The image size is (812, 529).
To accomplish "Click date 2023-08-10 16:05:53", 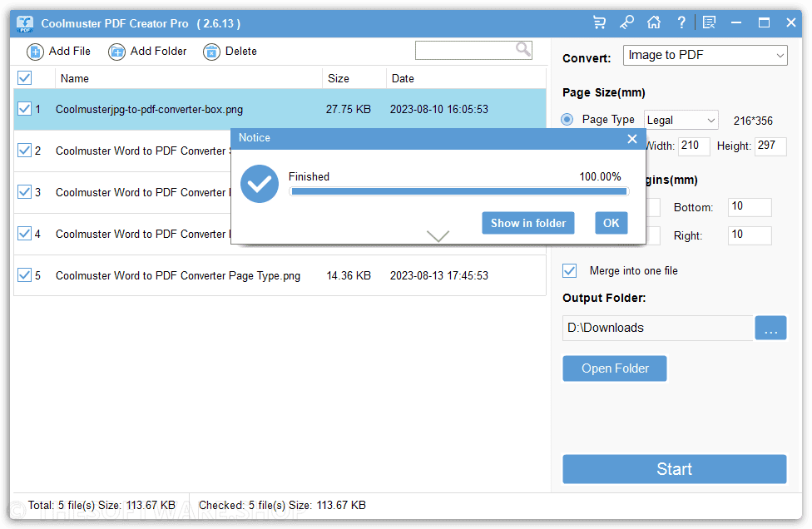I will (x=439, y=109).
